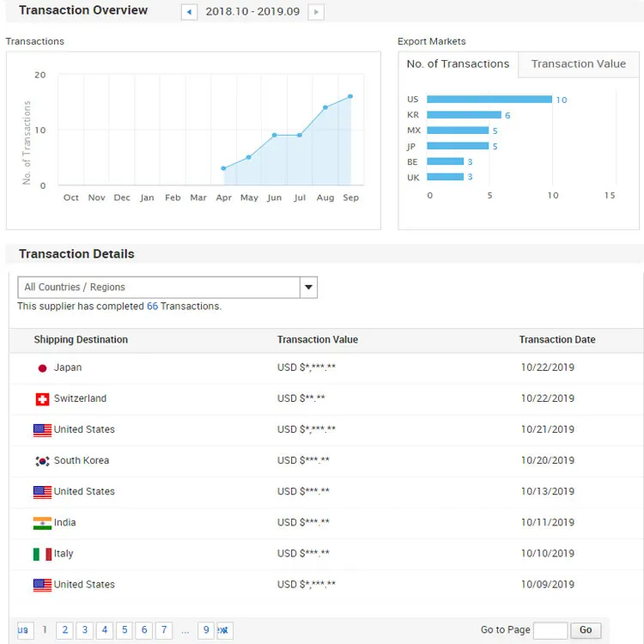Click the US bar in Export Markets chart
The image size is (644, 644).
click(489, 100)
